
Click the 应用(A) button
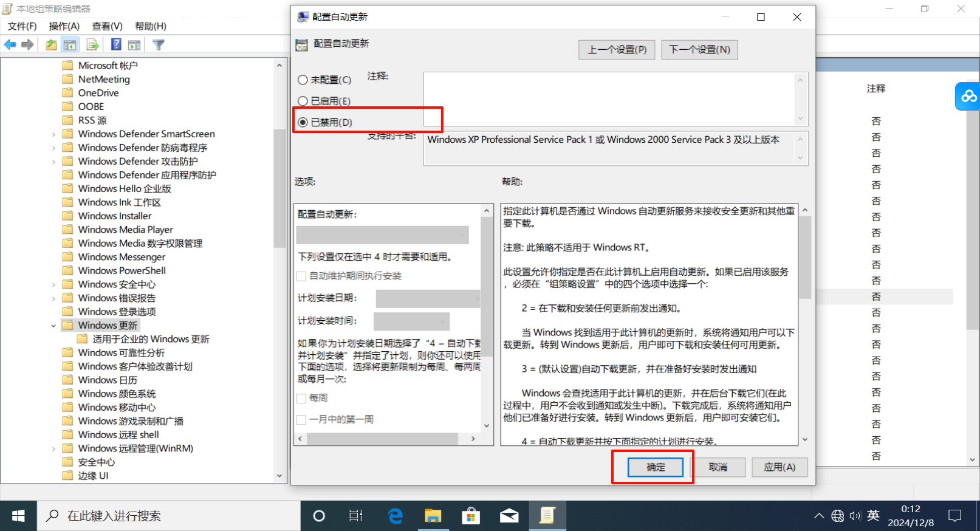tap(780, 467)
